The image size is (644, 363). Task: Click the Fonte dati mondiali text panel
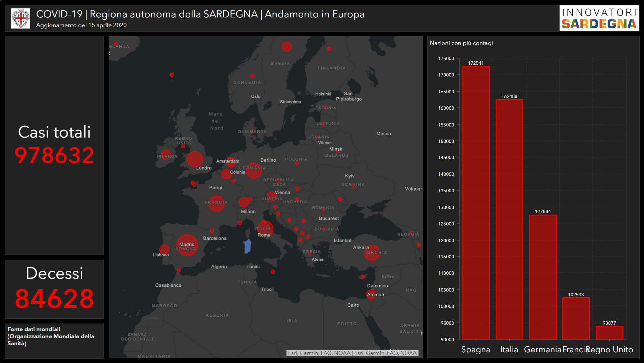51,336
